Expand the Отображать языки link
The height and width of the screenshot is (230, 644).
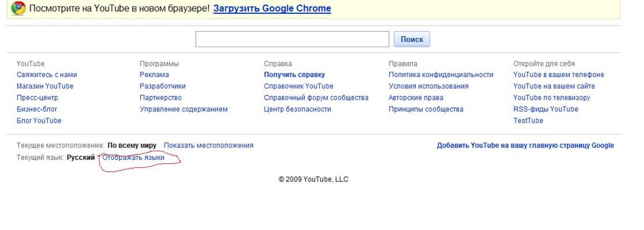(x=133, y=158)
